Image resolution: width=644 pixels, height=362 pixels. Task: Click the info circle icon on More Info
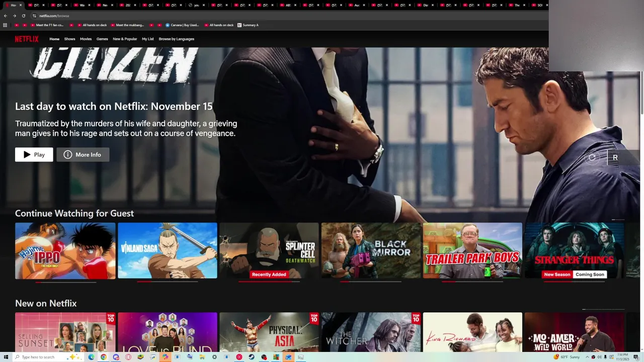tap(68, 155)
